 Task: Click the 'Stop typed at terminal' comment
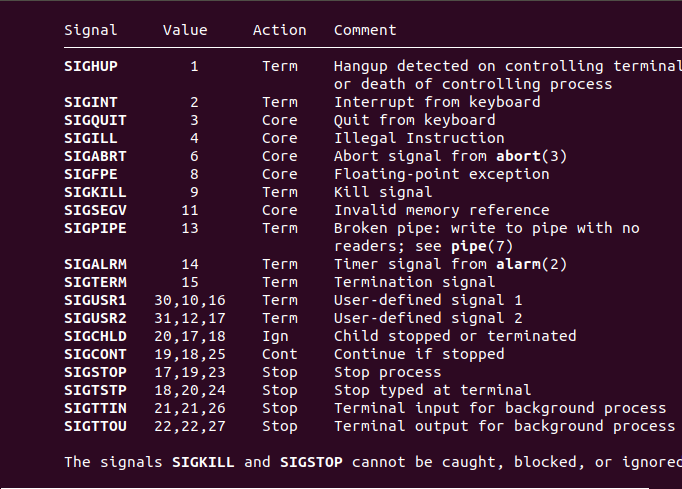432,390
